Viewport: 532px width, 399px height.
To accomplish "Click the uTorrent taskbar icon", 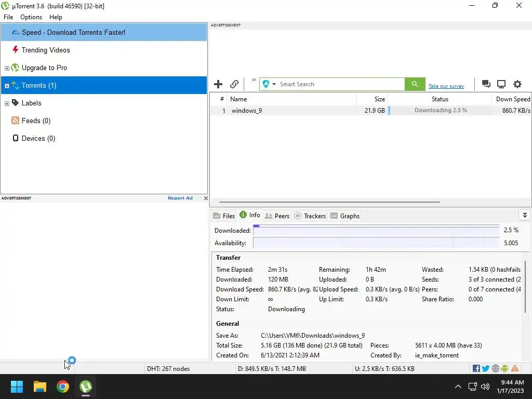I will [x=86, y=387].
